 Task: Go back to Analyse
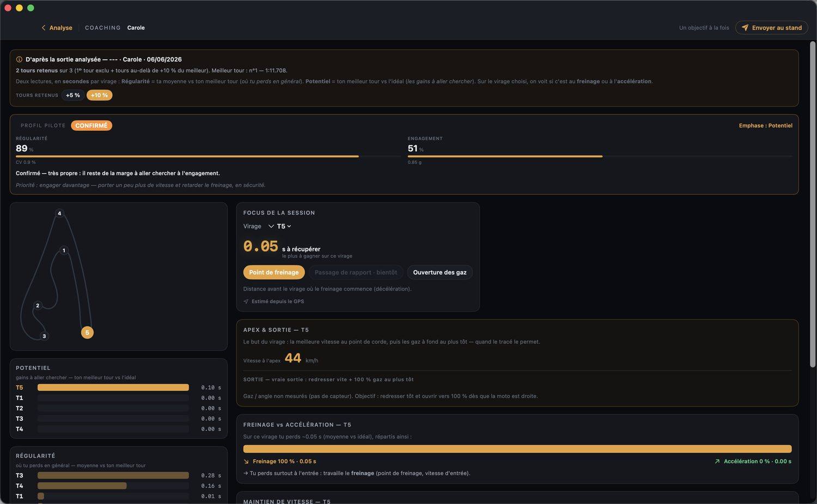coord(57,28)
